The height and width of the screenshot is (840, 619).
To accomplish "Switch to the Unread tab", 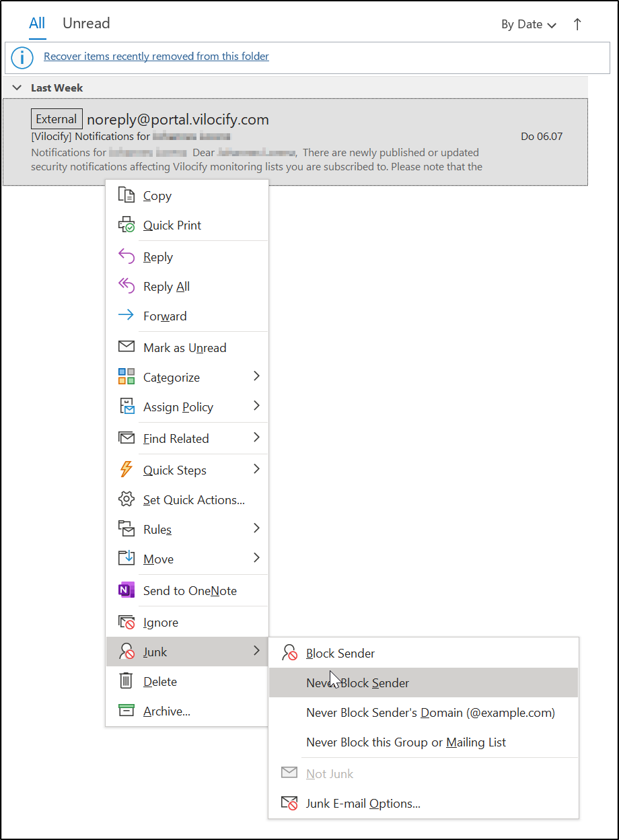I will point(86,24).
